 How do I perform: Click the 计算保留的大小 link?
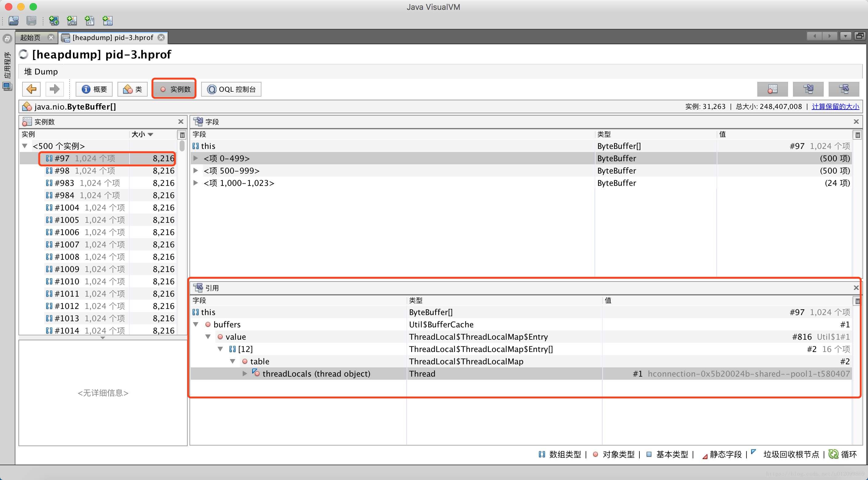835,106
